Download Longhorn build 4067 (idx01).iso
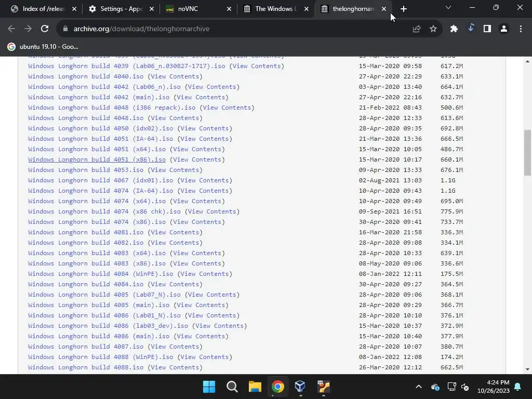 point(101,180)
